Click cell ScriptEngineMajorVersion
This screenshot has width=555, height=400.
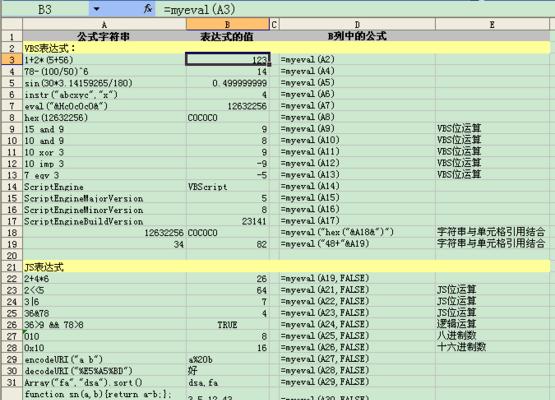click(104, 199)
